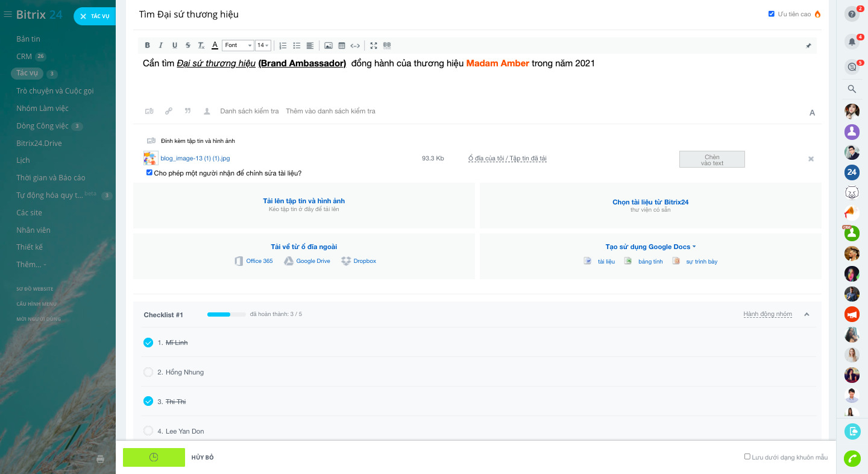This screenshot has height=474, width=868.
Task: Open attached file blog_image-13 (1) (1).jpg
Action: coord(195,159)
